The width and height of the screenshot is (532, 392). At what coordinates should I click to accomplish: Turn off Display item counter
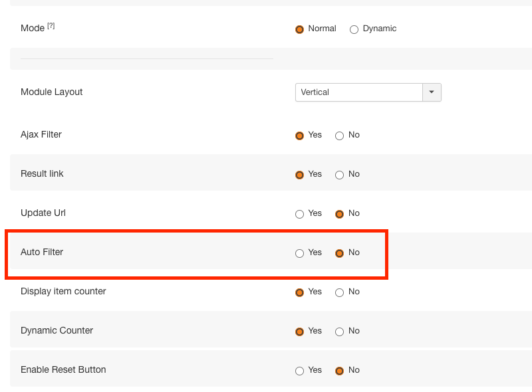339,292
